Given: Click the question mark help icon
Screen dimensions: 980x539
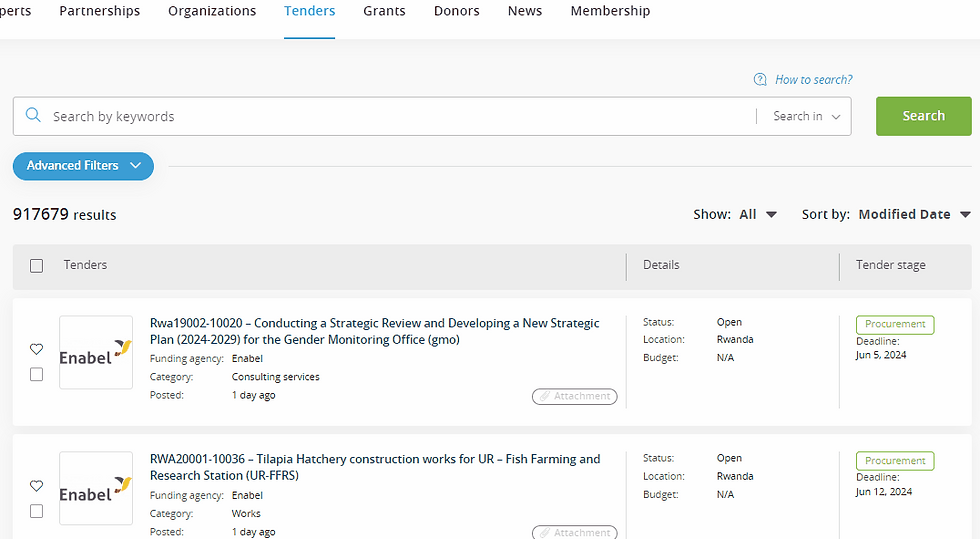Looking at the screenshot, I should click(760, 80).
